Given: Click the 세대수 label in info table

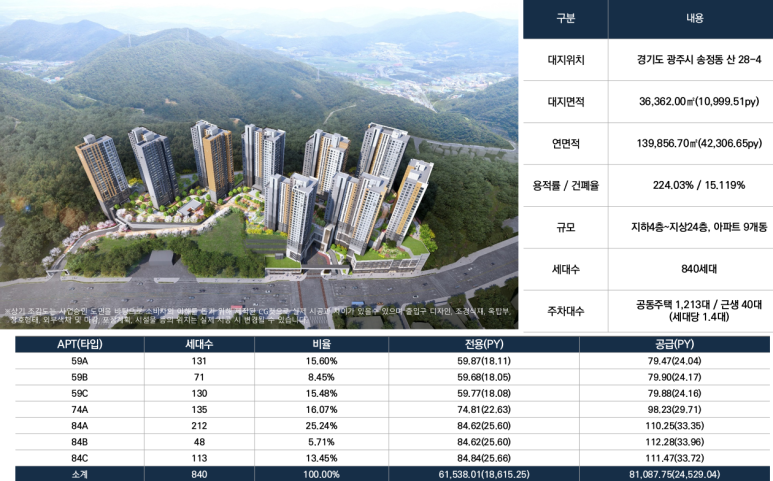Looking at the screenshot, I should [x=565, y=270].
